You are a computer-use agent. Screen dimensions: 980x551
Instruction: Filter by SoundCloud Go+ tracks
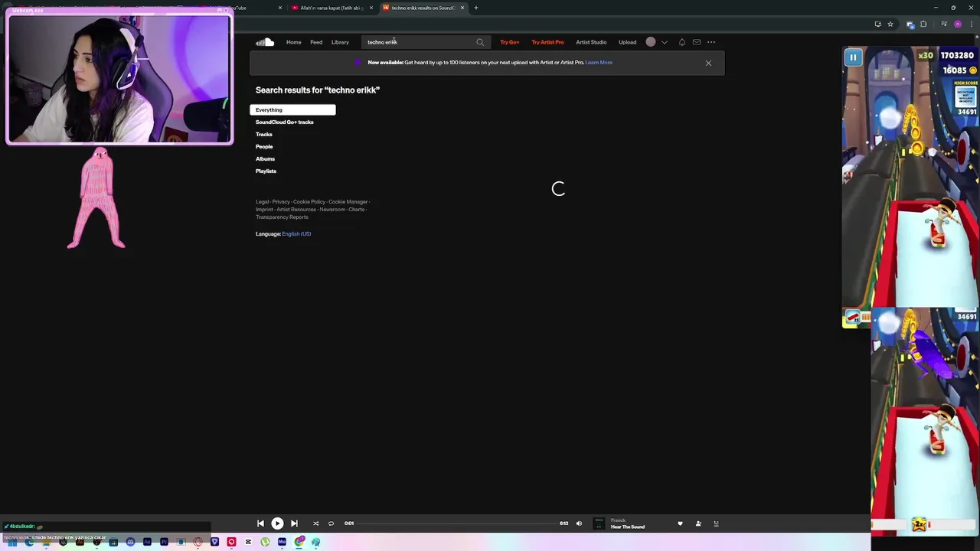click(285, 122)
